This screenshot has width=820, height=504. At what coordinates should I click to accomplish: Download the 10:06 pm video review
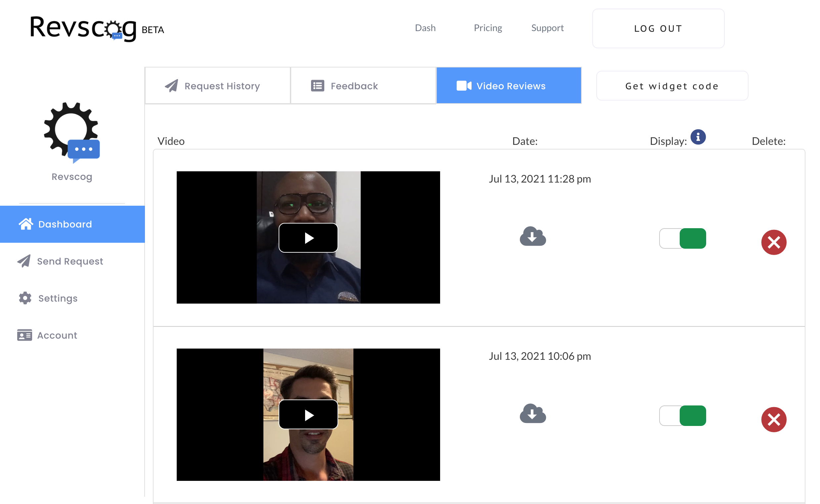click(532, 413)
